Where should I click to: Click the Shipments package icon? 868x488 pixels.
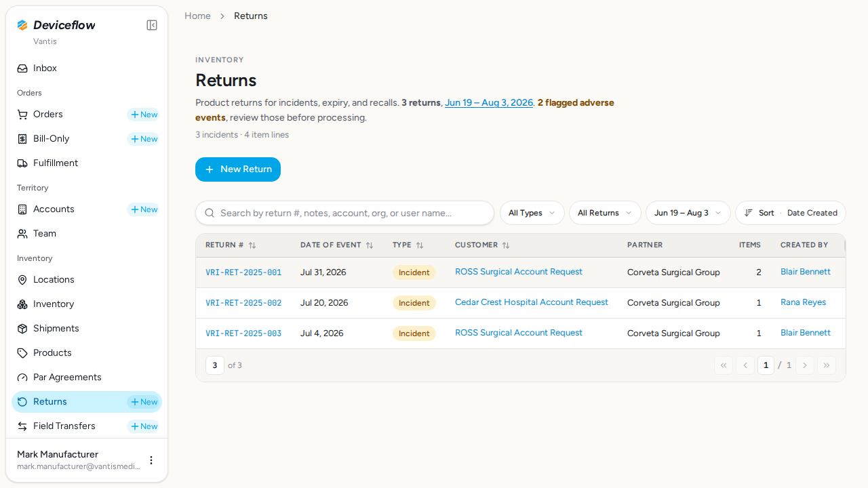[22, 329]
